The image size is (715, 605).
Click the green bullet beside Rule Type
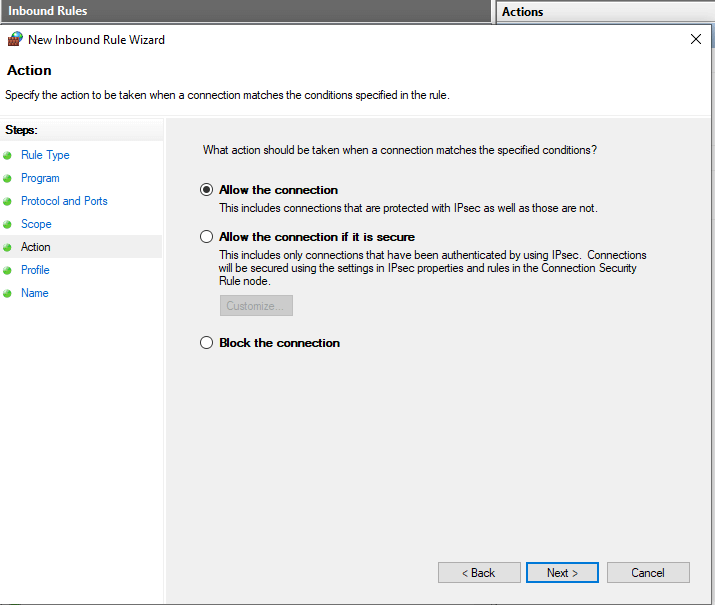(7, 155)
